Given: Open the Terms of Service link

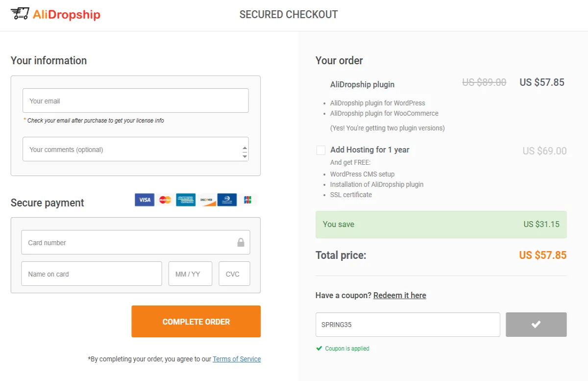Looking at the screenshot, I should click(x=237, y=359).
